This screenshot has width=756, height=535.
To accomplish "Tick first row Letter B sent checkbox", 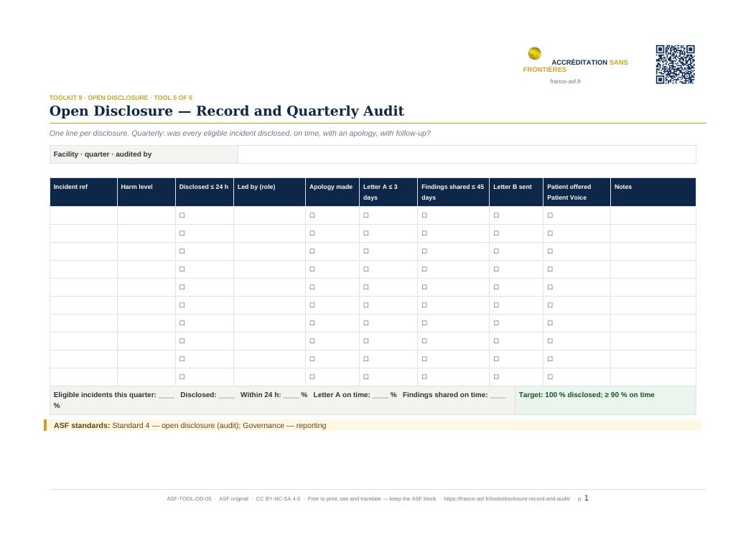I will [496, 215].
